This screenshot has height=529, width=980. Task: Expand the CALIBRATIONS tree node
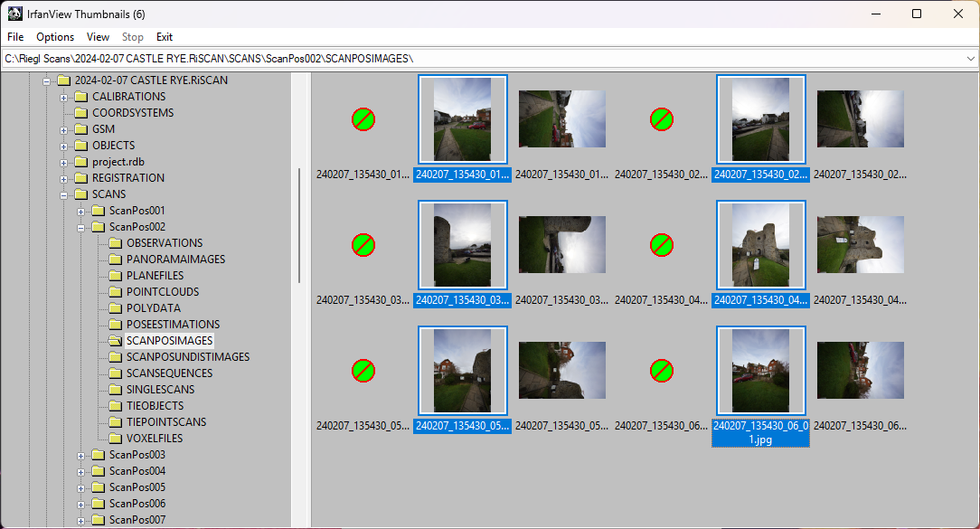[x=64, y=97]
